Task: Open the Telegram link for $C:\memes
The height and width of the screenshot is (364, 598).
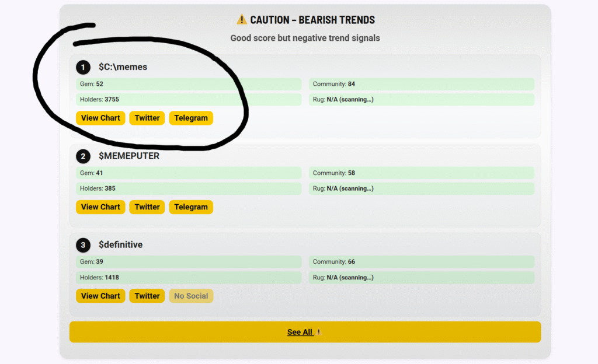Action: point(191,118)
